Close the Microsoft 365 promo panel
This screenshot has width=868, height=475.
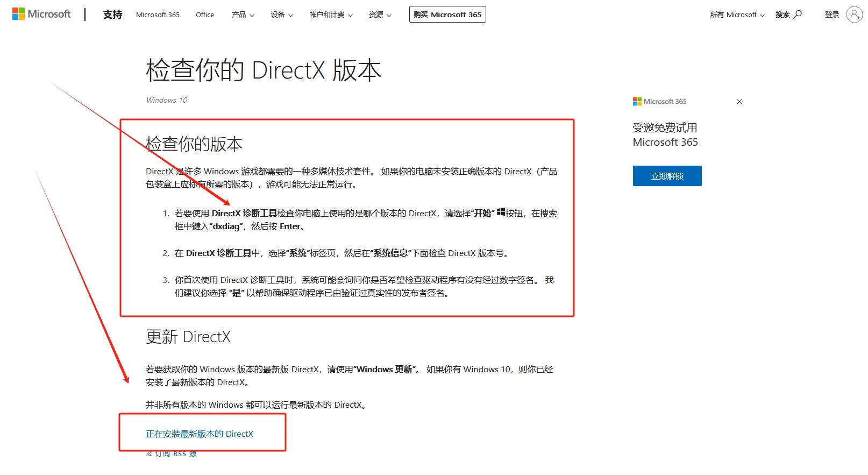point(739,102)
